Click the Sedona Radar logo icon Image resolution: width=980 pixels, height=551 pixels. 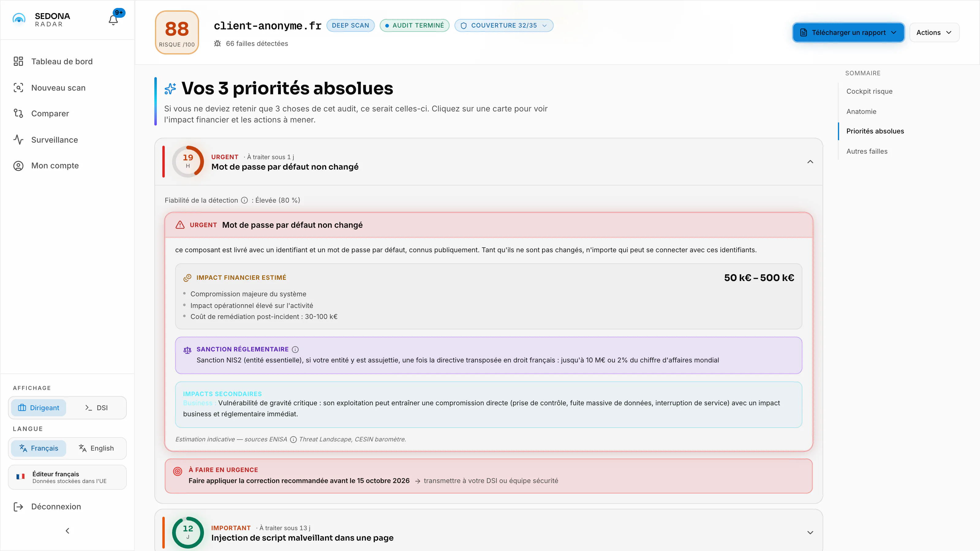pyautogui.click(x=19, y=19)
